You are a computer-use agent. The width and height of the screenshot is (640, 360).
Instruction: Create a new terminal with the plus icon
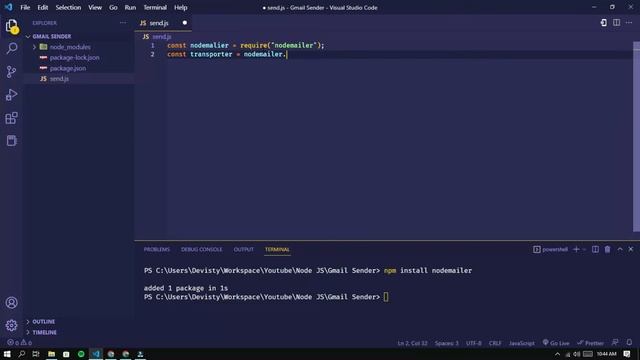(x=576, y=249)
